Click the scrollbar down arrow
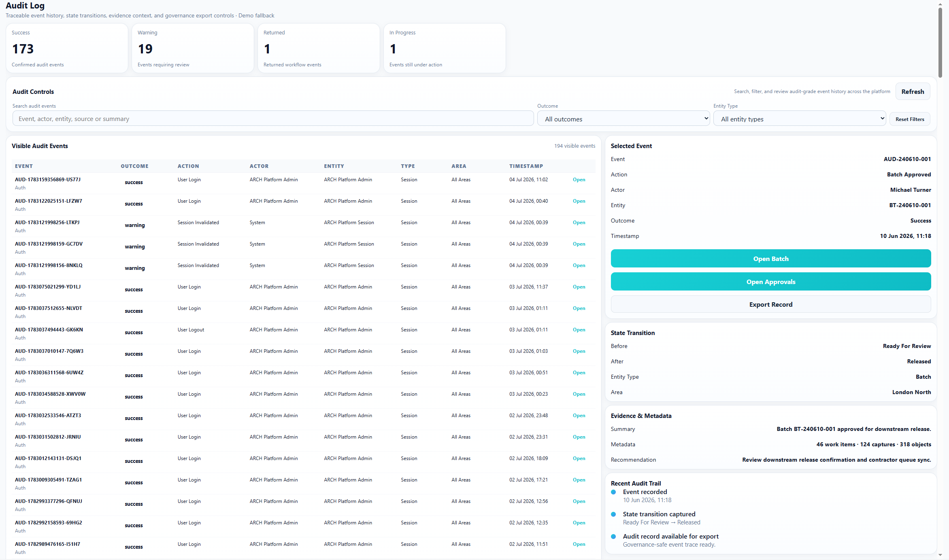This screenshot has height=560, width=949. point(940,555)
